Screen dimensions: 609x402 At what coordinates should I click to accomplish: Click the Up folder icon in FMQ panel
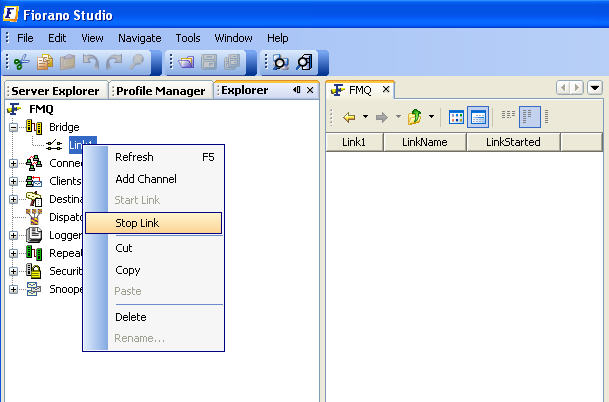[415, 117]
